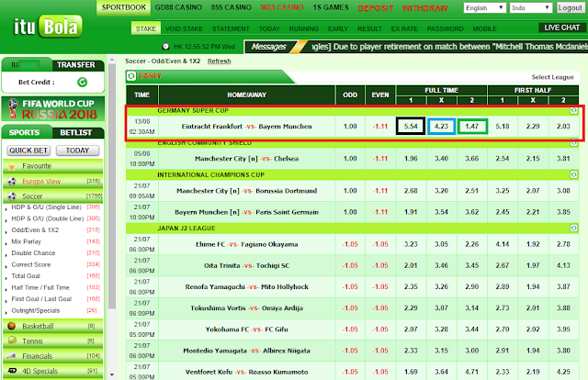
Task: Open the Indo odds type dropdown
Action: tap(531, 8)
